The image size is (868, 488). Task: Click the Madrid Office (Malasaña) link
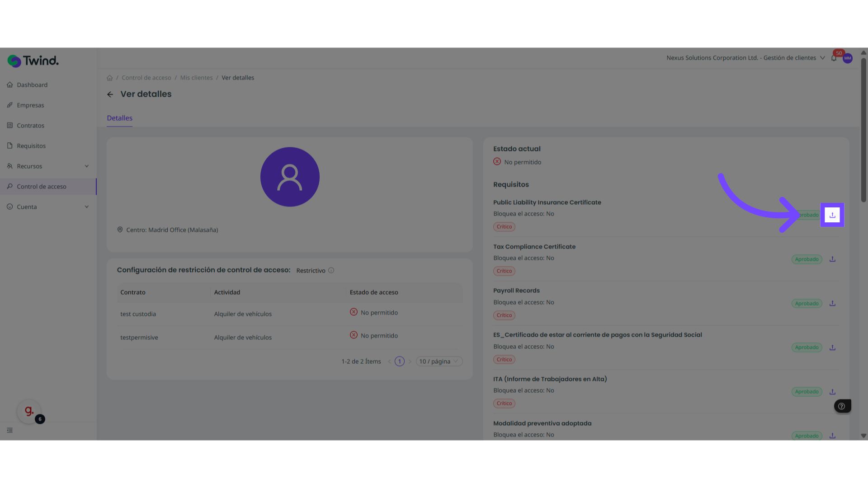(x=183, y=230)
